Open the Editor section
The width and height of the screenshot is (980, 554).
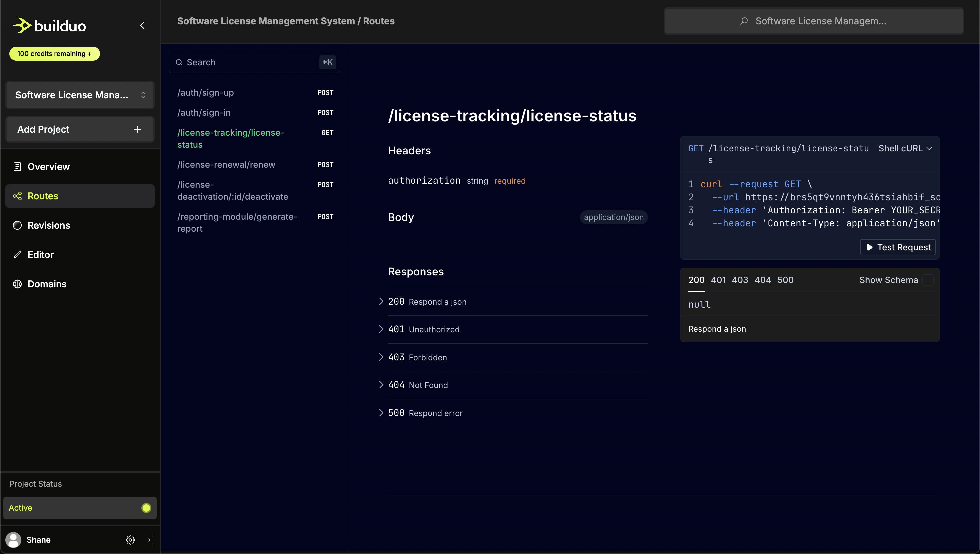[x=80, y=255]
